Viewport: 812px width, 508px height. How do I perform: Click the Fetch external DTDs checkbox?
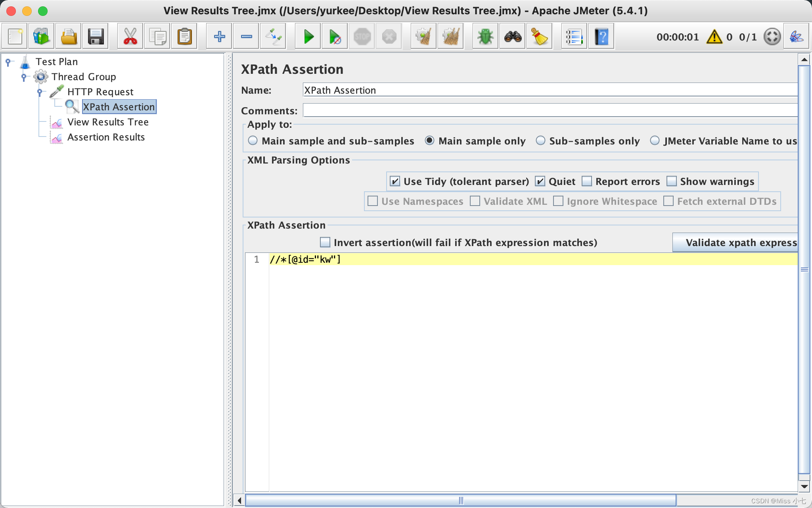coord(668,201)
